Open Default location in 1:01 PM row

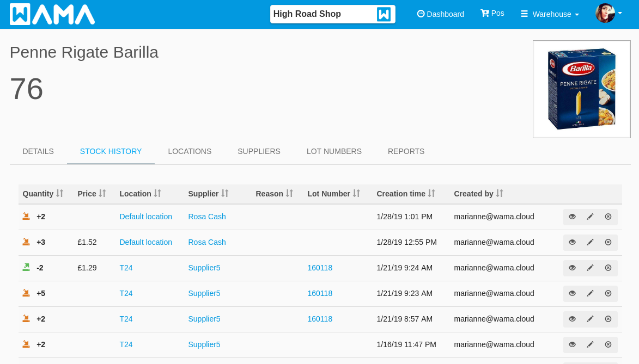click(x=145, y=217)
